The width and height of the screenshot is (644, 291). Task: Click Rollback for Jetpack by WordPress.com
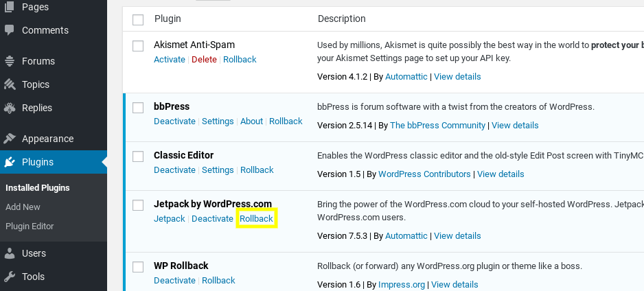pos(257,219)
